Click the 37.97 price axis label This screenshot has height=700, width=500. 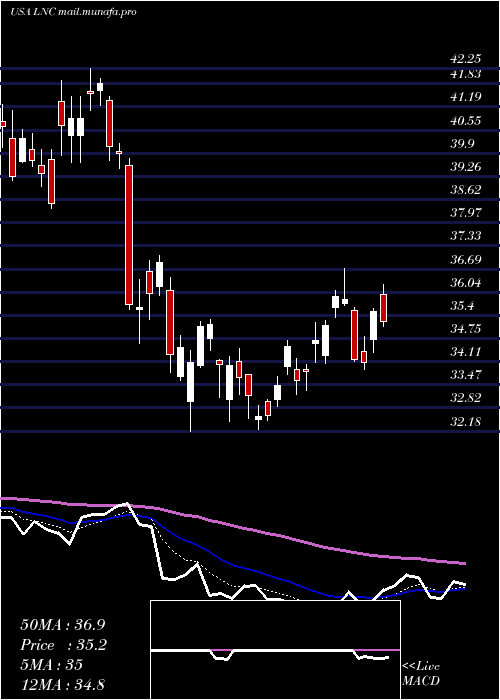click(x=466, y=212)
